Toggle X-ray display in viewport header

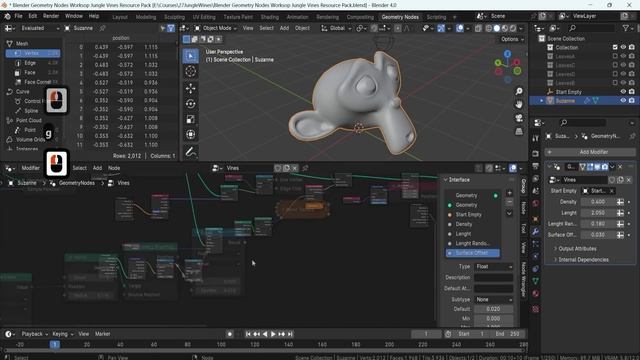point(477,28)
